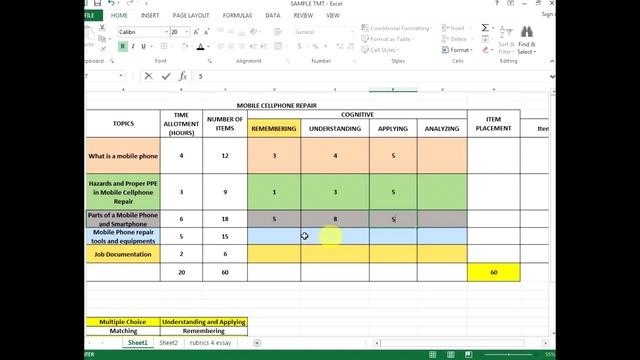Image resolution: width=640 pixels, height=360 pixels.
Task: Open the font size 20 dropdown
Action: [x=187, y=32]
